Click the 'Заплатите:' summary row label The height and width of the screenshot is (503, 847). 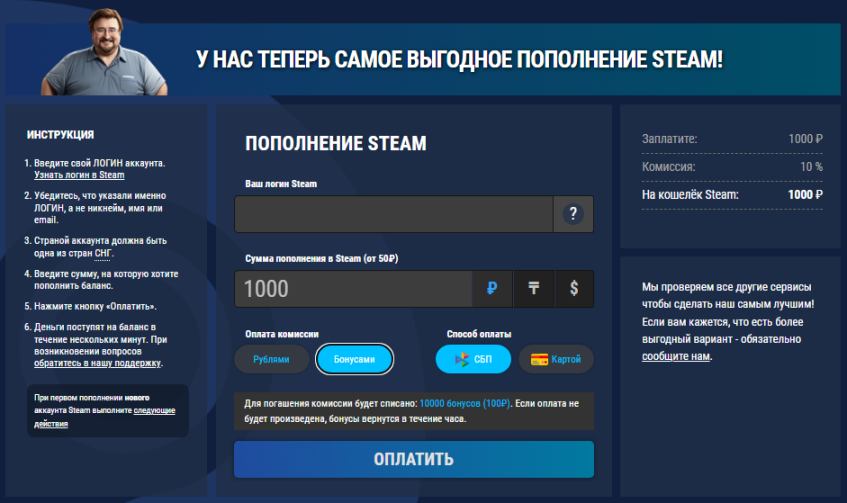click(x=669, y=139)
